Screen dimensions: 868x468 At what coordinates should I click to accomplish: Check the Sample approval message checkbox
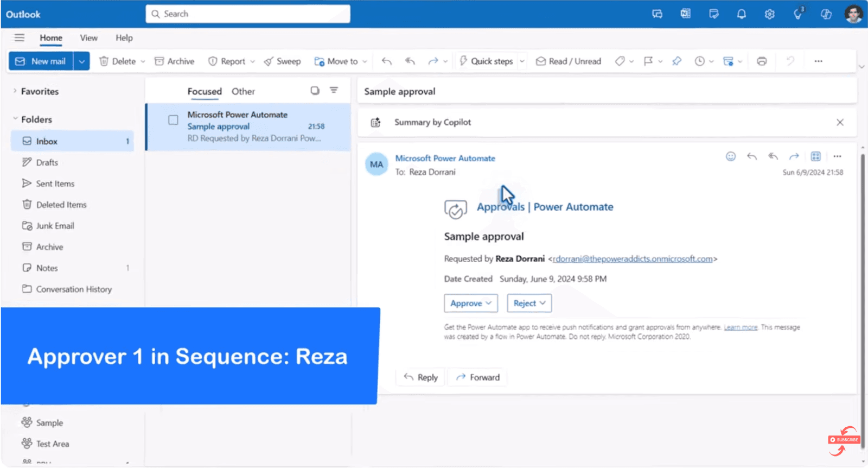click(173, 120)
